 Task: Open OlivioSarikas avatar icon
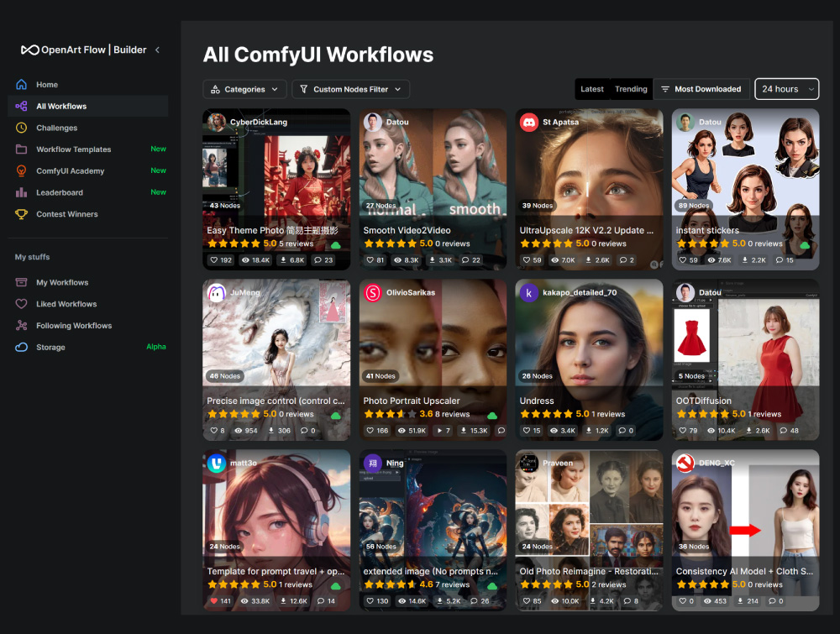point(373,292)
